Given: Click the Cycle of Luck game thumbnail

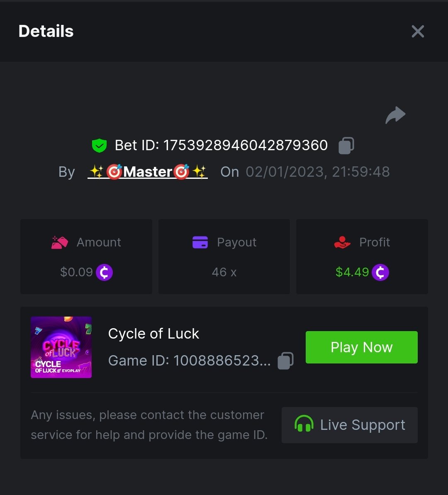Looking at the screenshot, I should tap(61, 347).
